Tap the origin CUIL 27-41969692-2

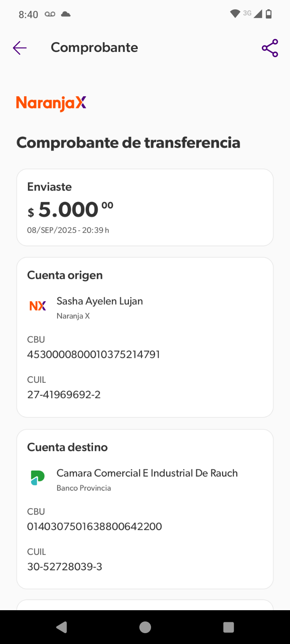[x=64, y=394]
